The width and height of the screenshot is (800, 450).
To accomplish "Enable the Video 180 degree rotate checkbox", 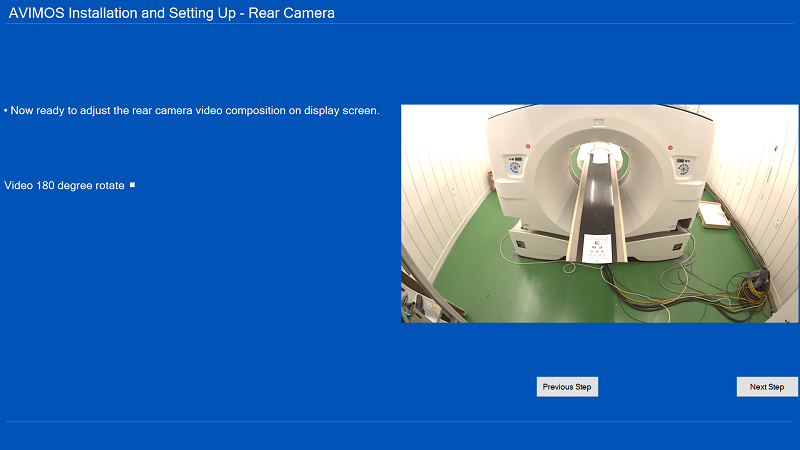I will tap(132, 185).
